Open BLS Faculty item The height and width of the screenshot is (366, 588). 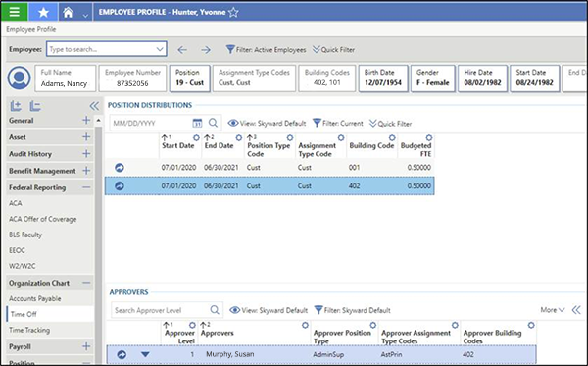coord(25,235)
